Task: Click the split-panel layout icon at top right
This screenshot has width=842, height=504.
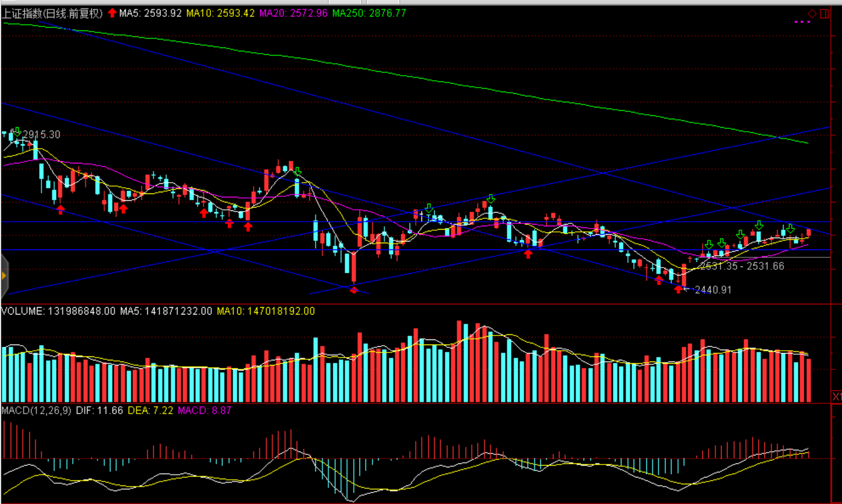Action: 824,13
